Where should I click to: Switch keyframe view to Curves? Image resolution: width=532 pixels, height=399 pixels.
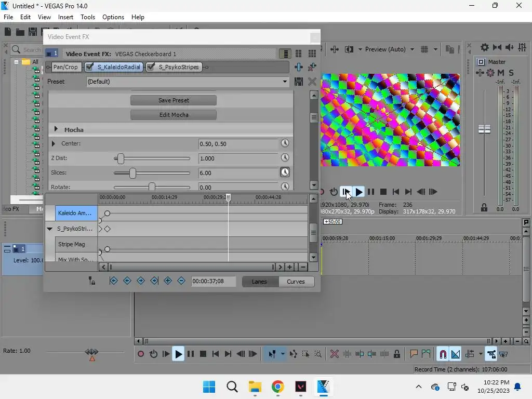coord(296,281)
